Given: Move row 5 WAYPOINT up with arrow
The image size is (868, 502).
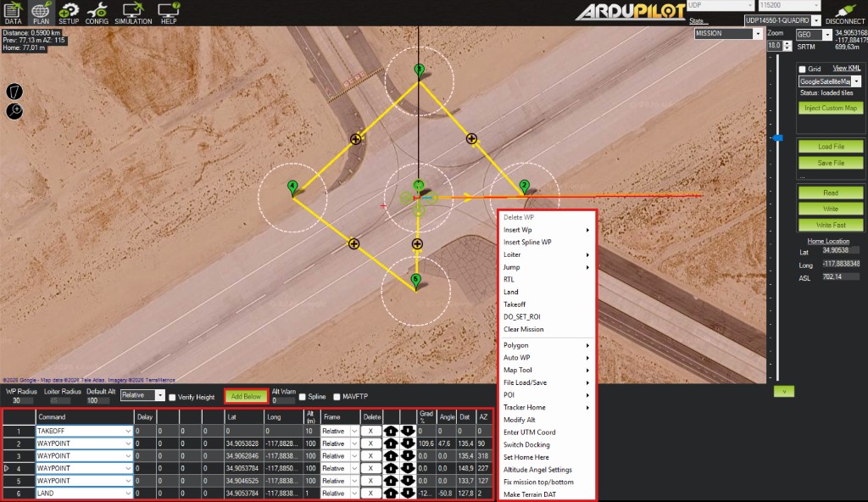Looking at the screenshot, I should pos(391,481).
